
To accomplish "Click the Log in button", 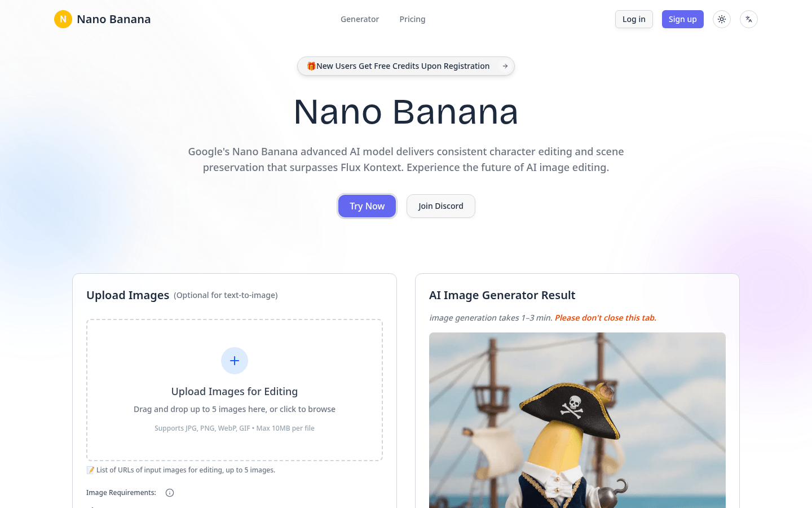I will (634, 19).
